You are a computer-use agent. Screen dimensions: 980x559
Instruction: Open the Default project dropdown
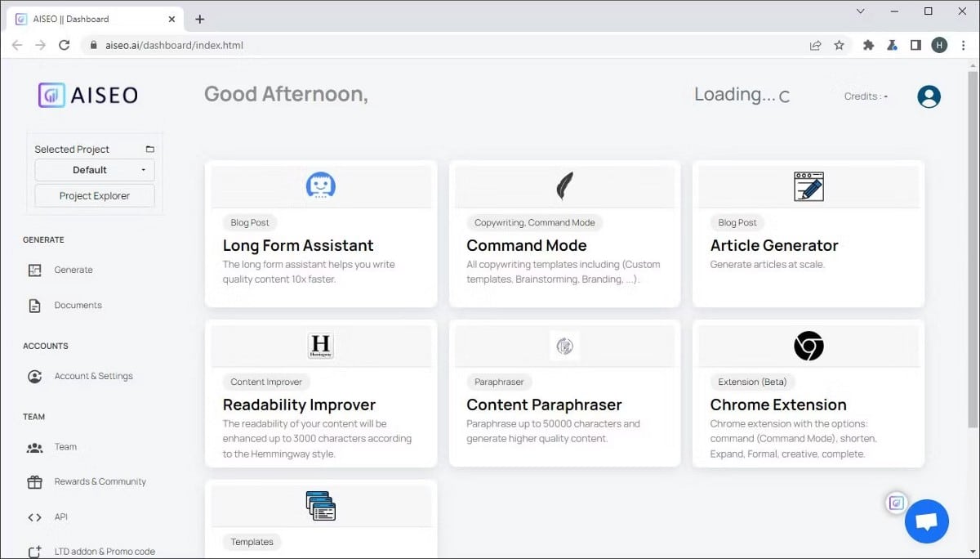tap(94, 170)
